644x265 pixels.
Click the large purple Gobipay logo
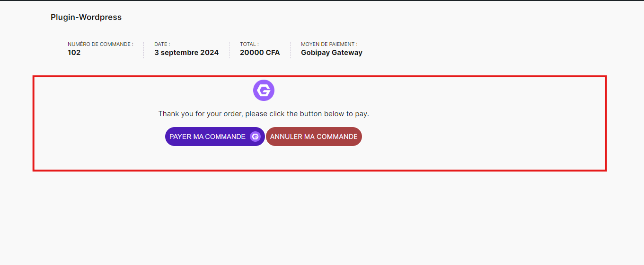264,90
